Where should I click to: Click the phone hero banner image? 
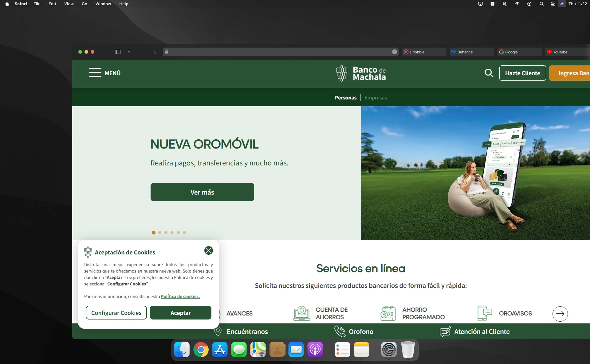tap(475, 173)
